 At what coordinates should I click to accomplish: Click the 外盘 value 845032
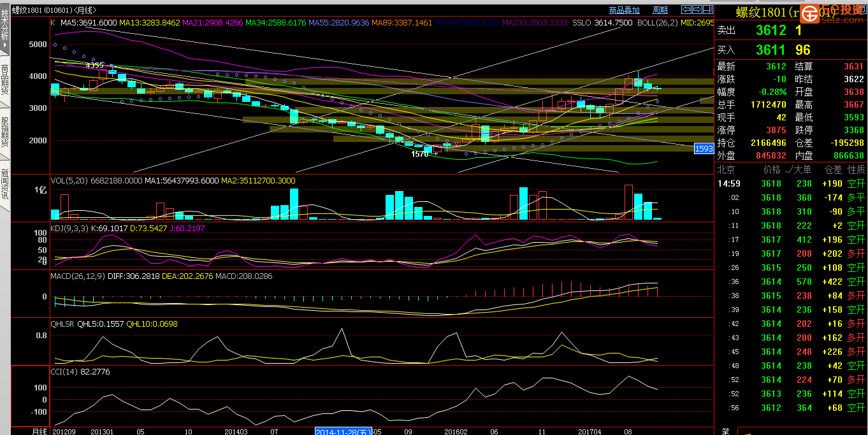coord(770,155)
